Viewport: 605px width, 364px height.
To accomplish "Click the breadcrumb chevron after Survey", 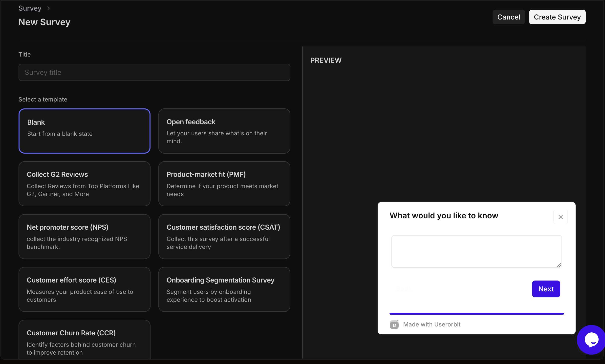I will pyautogui.click(x=49, y=8).
